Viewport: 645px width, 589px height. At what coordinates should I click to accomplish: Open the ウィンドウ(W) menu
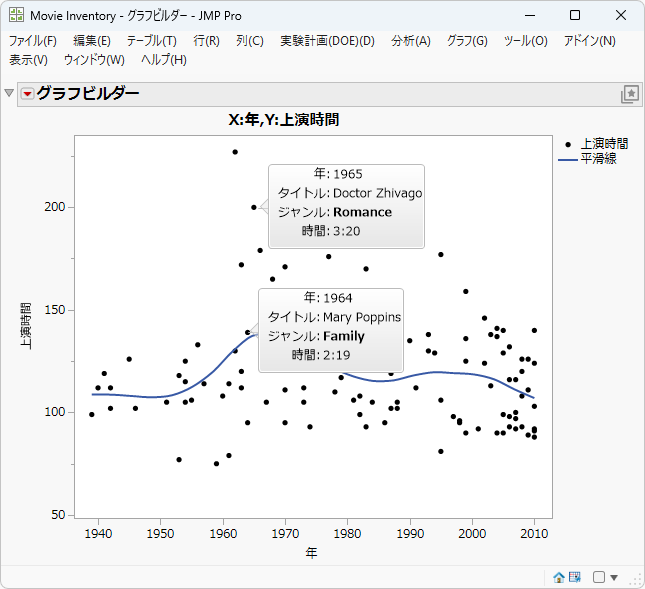[x=94, y=60]
